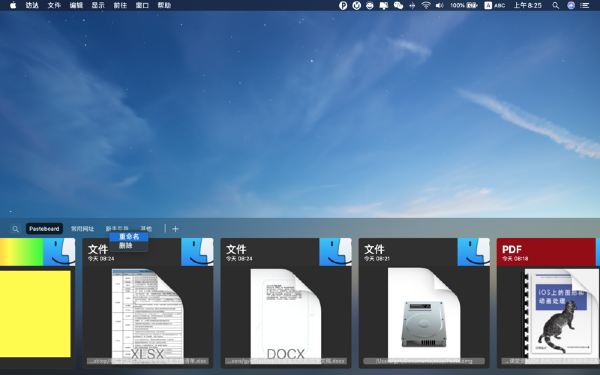Image resolution: width=600 pixels, height=375 pixels.
Task: Open the ABC input source menu
Action: click(x=495, y=5)
